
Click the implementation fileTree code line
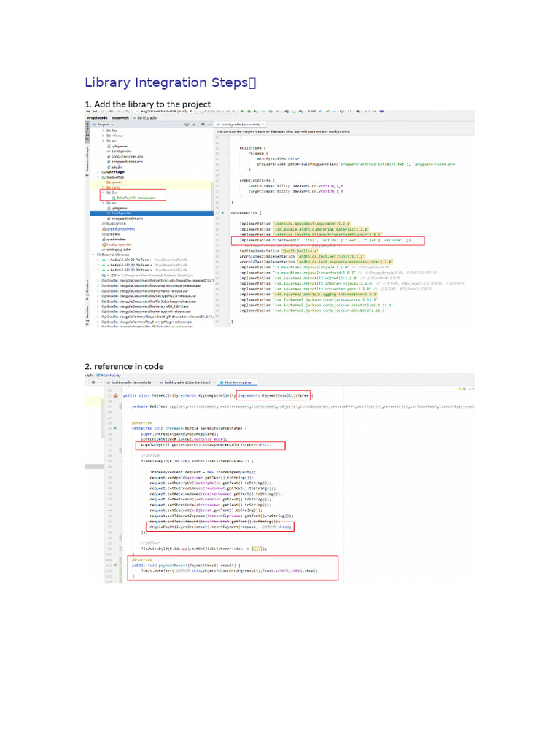[x=325, y=241]
